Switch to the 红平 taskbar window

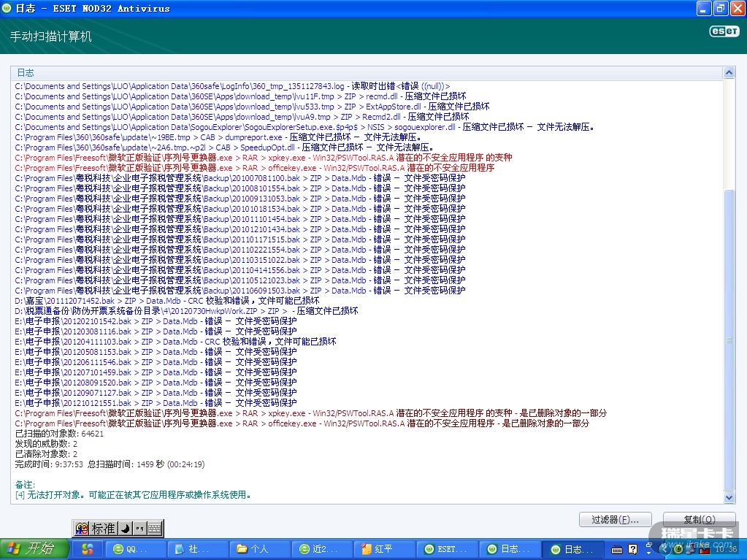coord(385,549)
